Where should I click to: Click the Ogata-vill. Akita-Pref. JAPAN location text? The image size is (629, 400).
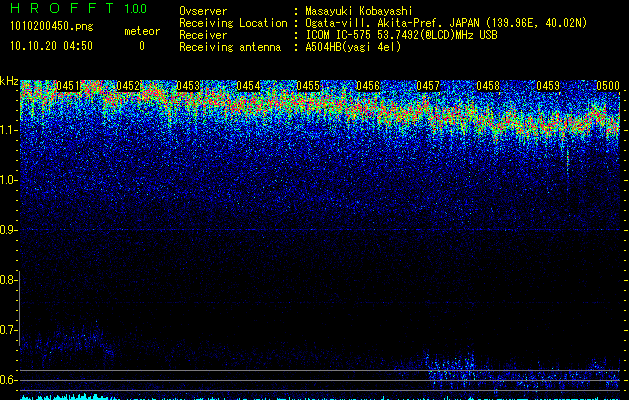click(446, 23)
